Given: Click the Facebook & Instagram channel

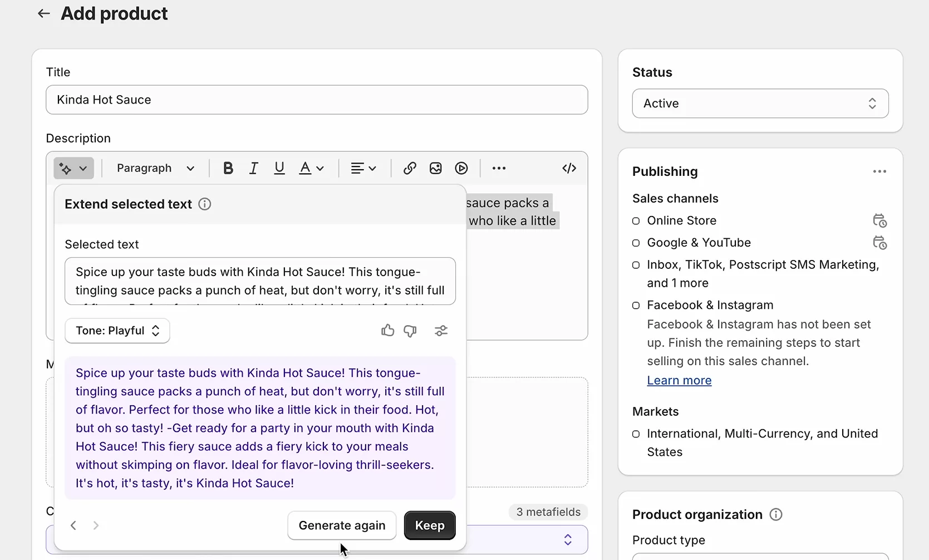Looking at the screenshot, I should pyautogui.click(x=710, y=305).
